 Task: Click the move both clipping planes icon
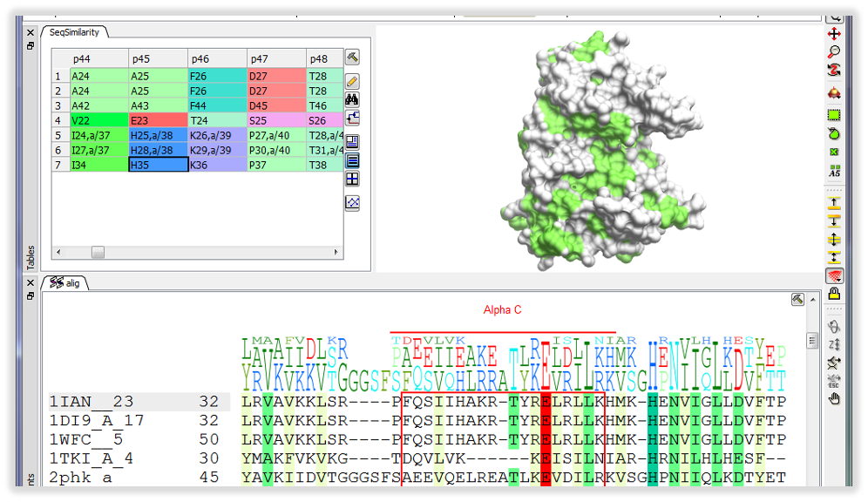(x=834, y=240)
